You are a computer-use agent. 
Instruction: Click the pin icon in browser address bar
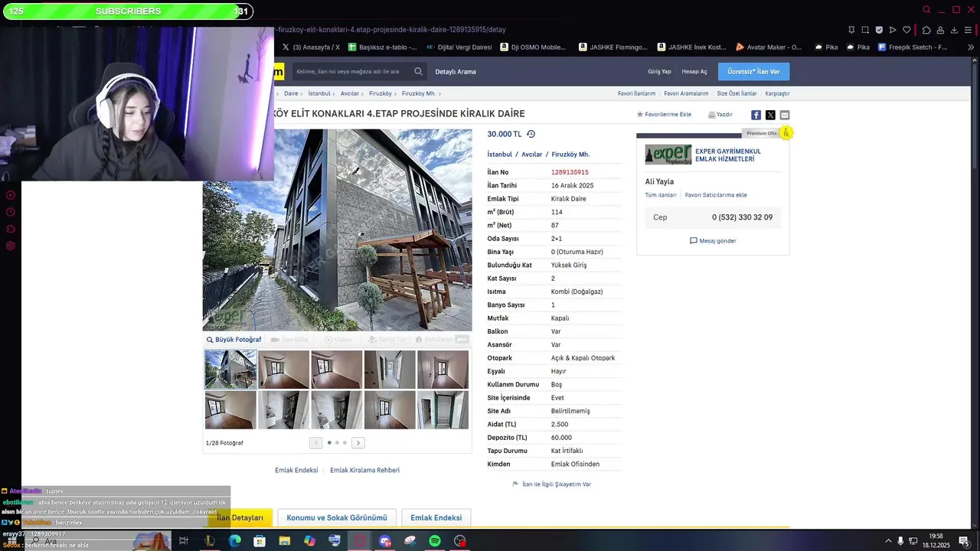pos(851,30)
